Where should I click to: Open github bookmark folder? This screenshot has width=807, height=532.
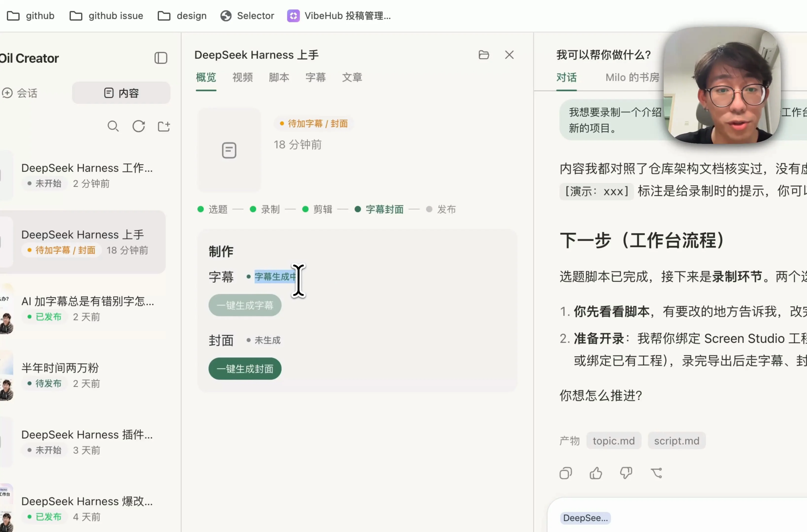(x=31, y=16)
